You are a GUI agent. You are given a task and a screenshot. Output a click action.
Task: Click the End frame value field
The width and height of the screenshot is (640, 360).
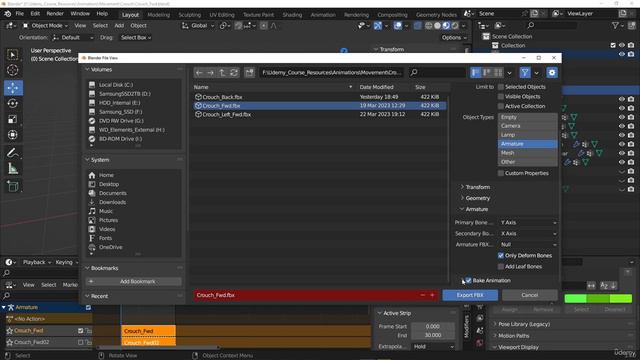(433, 335)
